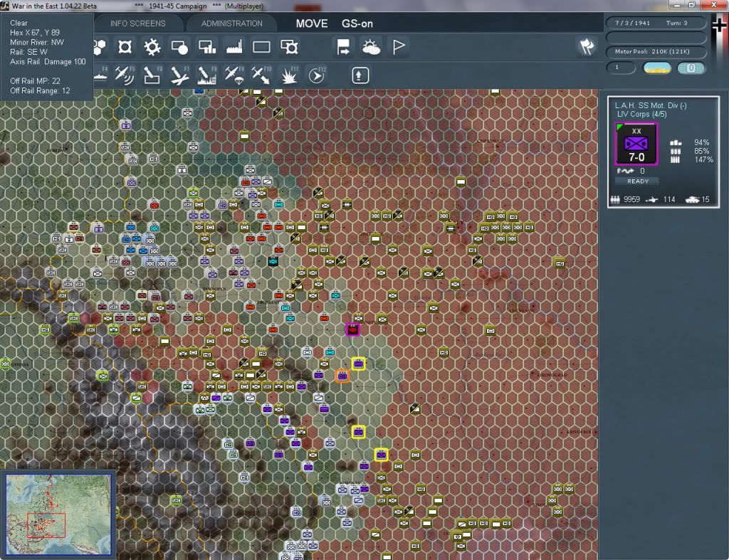Click the GS-on indicator
Screen dimensions: 729x560
357,23
